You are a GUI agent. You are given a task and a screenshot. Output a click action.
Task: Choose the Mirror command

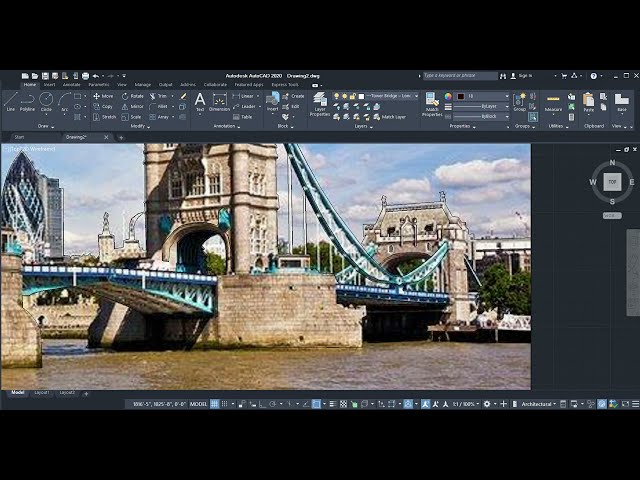[133, 106]
